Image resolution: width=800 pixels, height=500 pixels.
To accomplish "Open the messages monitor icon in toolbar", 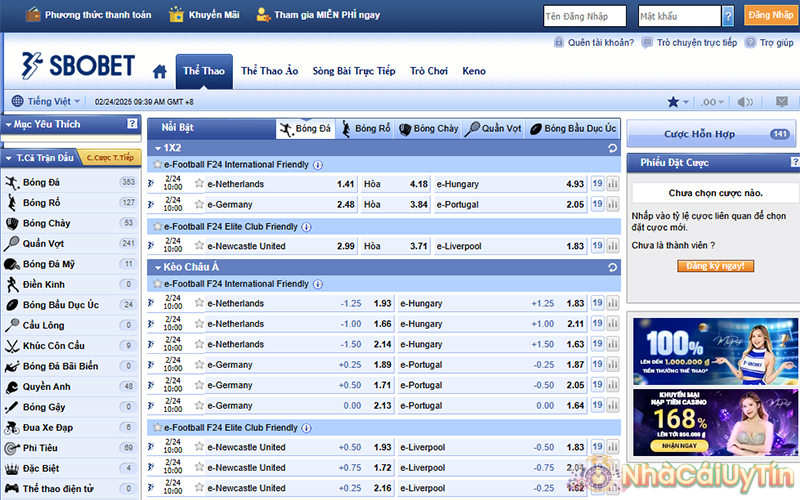I will click(781, 102).
